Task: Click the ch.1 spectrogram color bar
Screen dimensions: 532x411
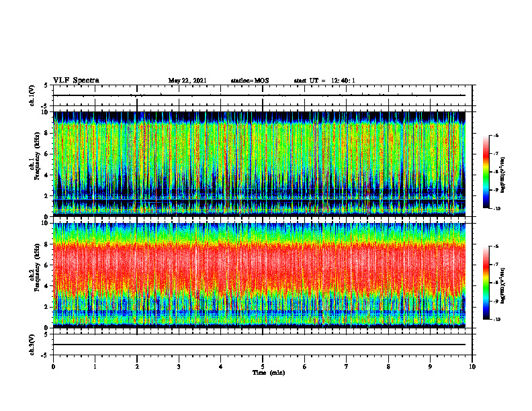Action: [x=486, y=172]
